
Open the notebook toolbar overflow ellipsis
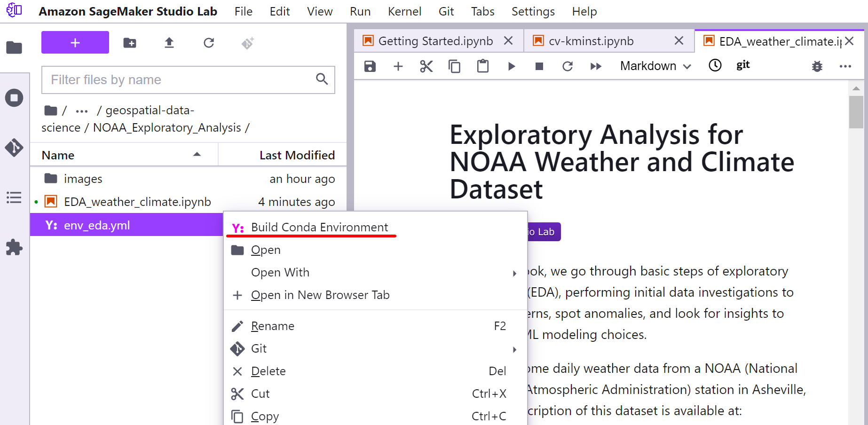click(x=845, y=66)
